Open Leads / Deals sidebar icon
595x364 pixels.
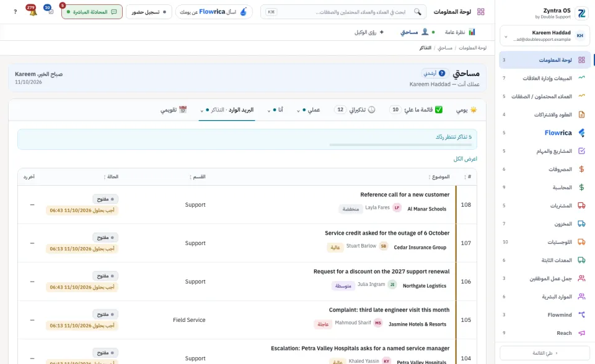[581, 96]
